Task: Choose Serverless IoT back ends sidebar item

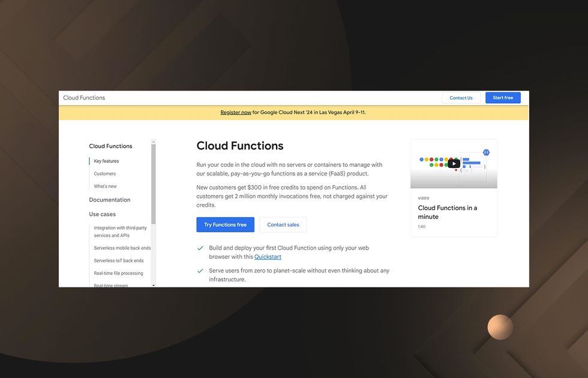Action: click(x=119, y=260)
